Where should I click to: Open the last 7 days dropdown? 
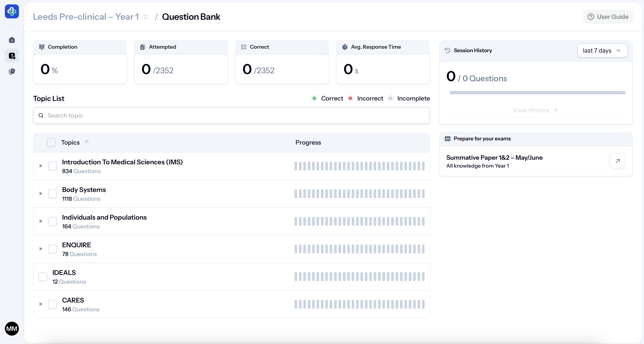[602, 50]
